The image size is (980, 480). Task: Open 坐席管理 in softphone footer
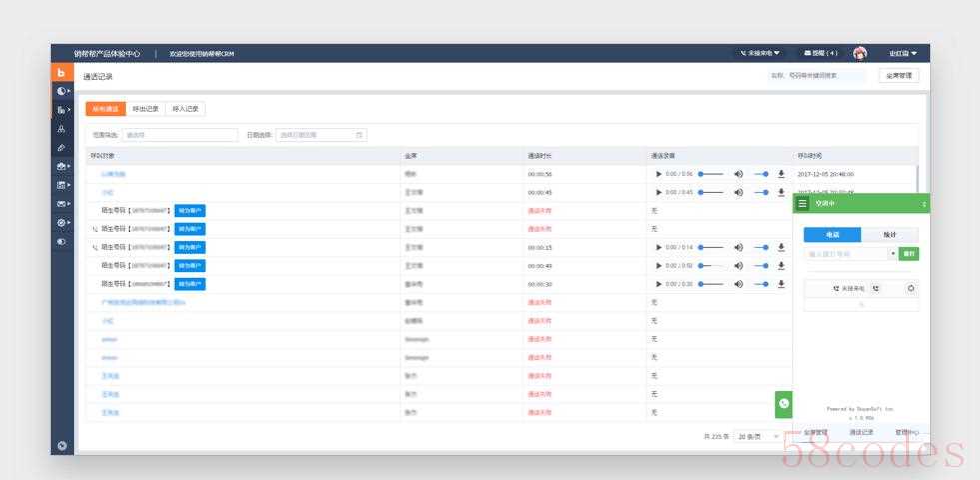pyautogui.click(x=815, y=432)
